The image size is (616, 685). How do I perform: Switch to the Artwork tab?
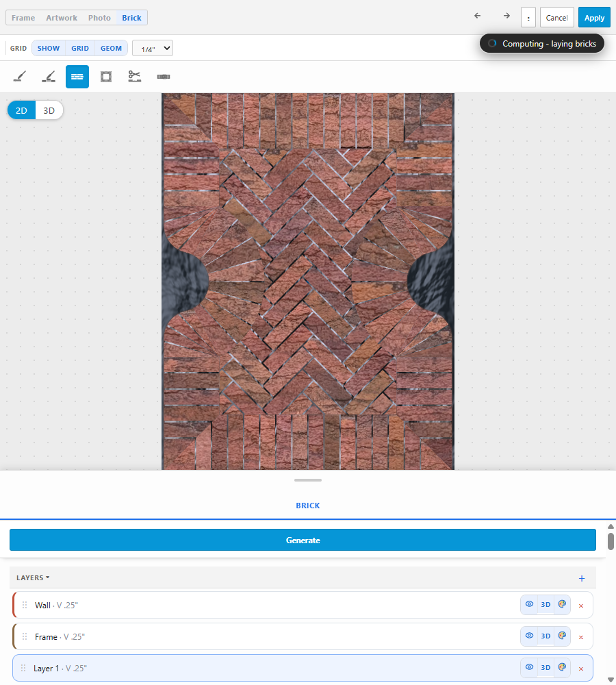(x=62, y=18)
